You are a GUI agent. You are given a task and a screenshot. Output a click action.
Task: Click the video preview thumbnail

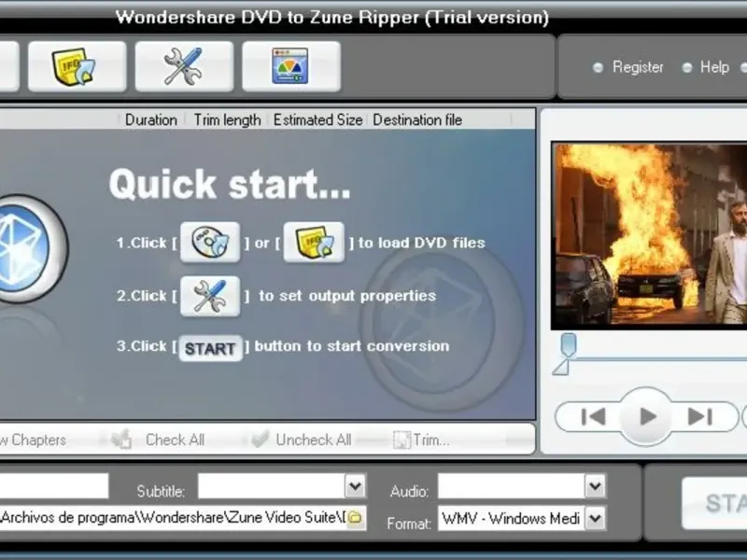pos(649,235)
